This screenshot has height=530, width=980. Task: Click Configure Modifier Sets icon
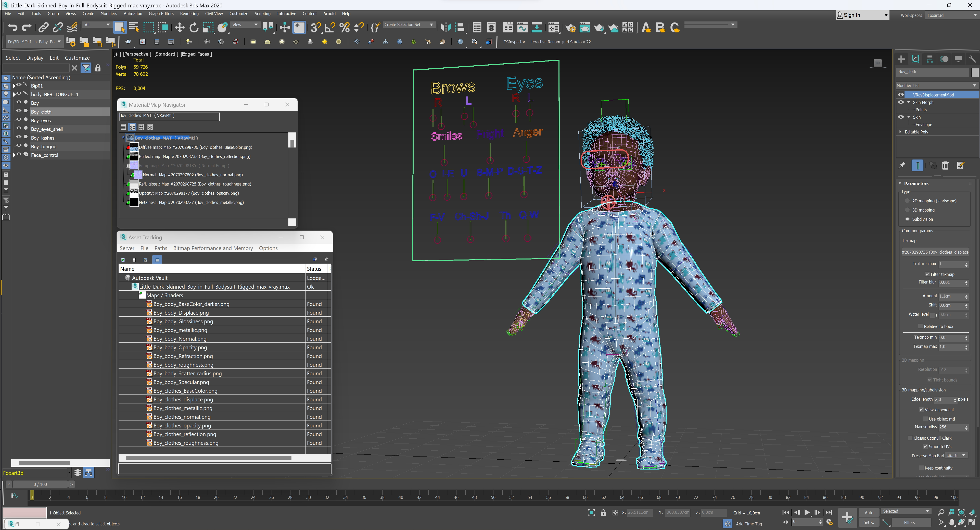[961, 165]
